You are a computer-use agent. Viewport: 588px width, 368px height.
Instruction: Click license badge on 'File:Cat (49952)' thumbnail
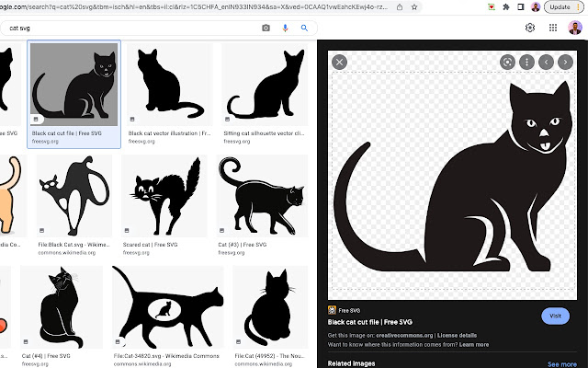[239, 341]
